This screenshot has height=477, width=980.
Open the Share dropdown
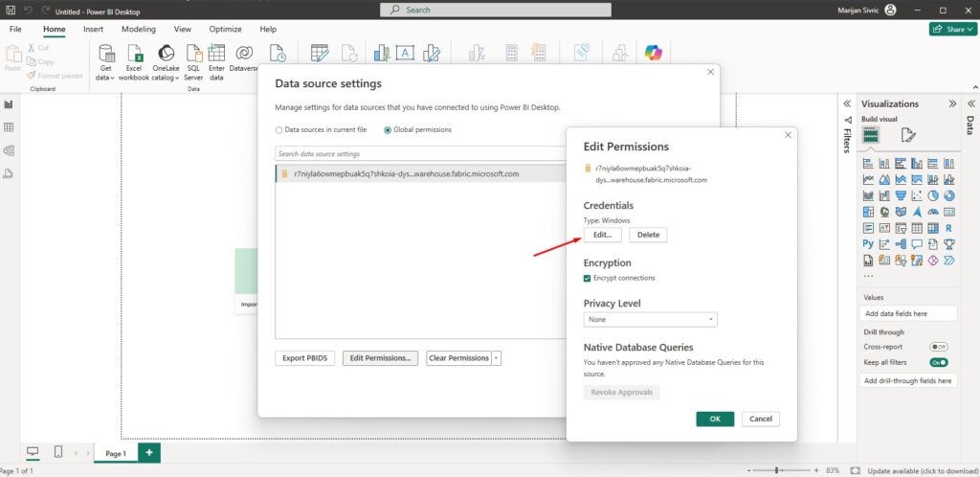tap(952, 29)
